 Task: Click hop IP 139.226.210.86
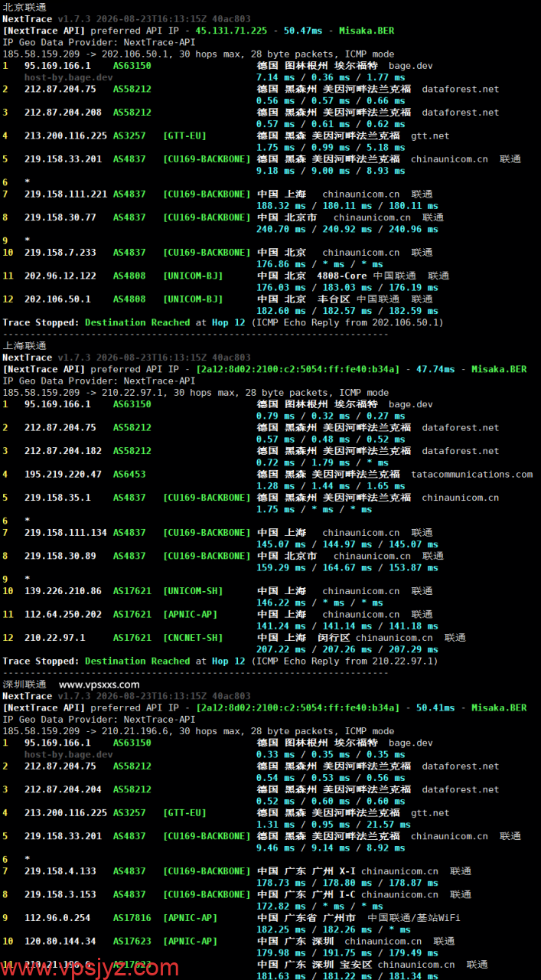click(x=63, y=591)
